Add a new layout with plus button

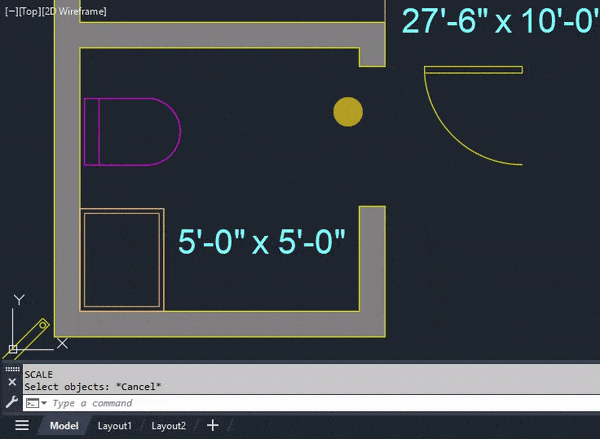point(213,425)
